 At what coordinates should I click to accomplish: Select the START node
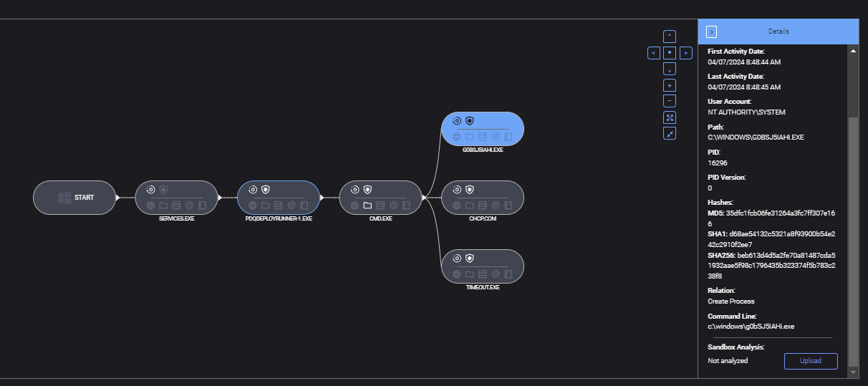(74, 197)
